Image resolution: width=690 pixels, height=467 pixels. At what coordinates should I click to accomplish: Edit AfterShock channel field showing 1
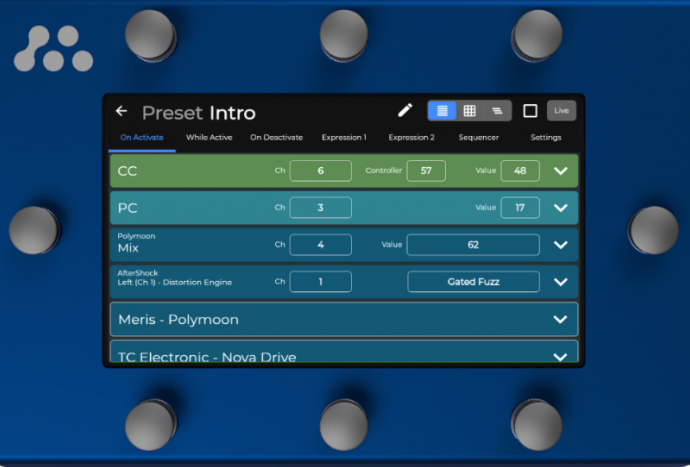coord(320,282)
